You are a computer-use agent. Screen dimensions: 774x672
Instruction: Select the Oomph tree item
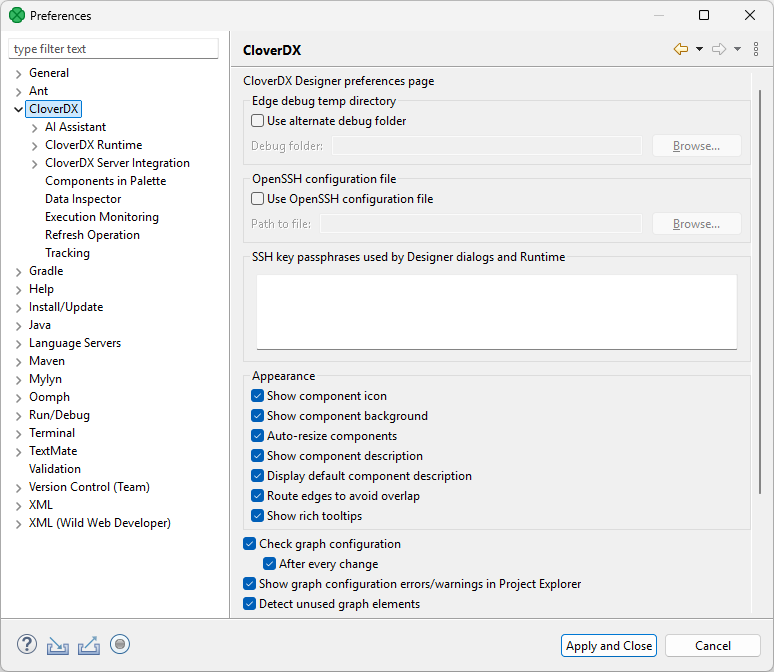[x=49, y=397]
